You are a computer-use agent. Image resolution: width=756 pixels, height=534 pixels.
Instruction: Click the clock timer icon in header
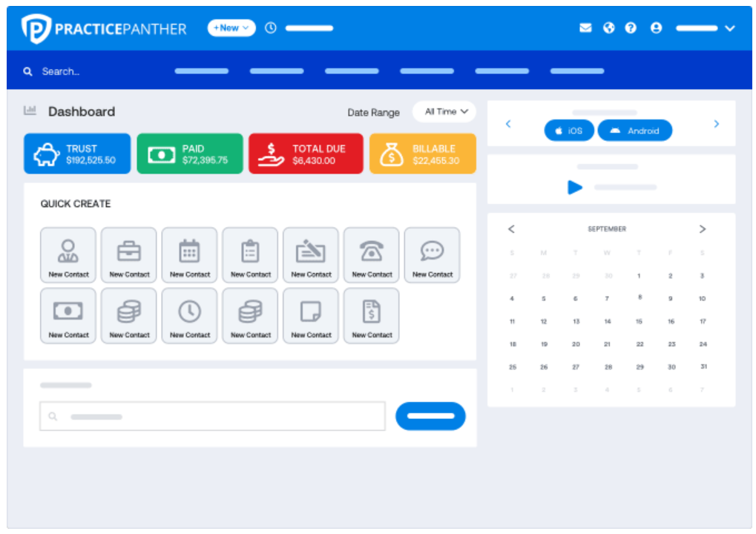click(x=271, y=28)
